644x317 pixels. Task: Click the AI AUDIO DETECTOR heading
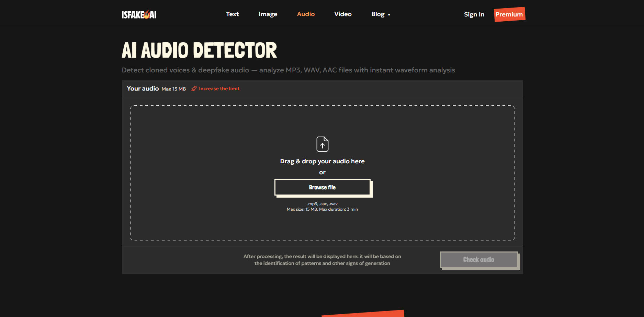pos(199,50)
